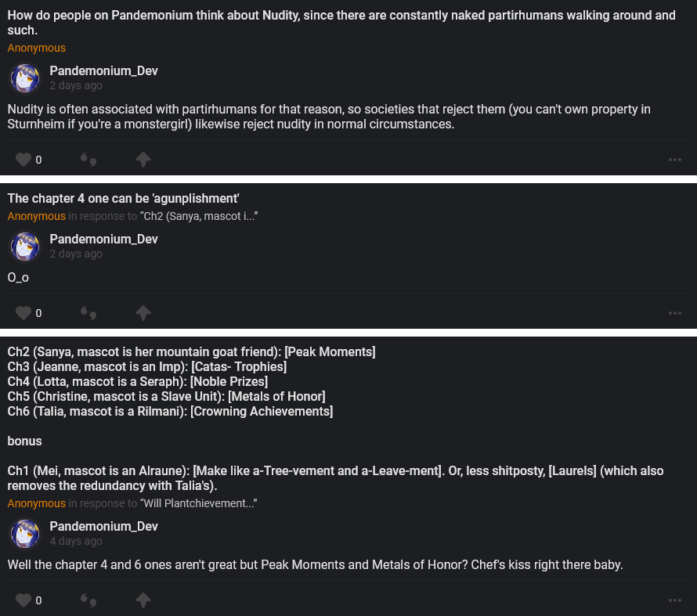Click quote icon under the 'O_o' answer

pyautogui.click(x=89, y=314)
